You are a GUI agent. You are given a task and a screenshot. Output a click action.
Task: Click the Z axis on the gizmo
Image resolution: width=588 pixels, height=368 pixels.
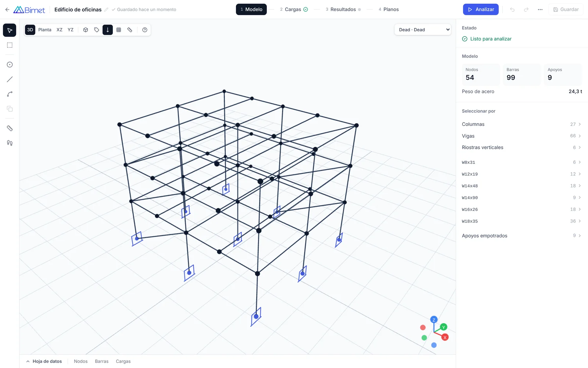(434, 319)
